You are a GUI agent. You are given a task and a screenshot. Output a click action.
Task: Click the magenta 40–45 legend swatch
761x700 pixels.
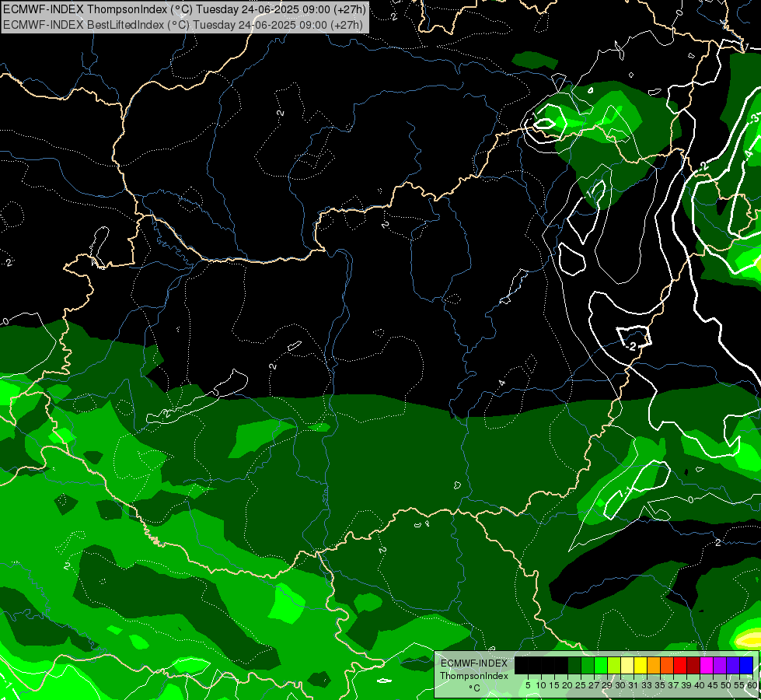click(x=707, y=665)
